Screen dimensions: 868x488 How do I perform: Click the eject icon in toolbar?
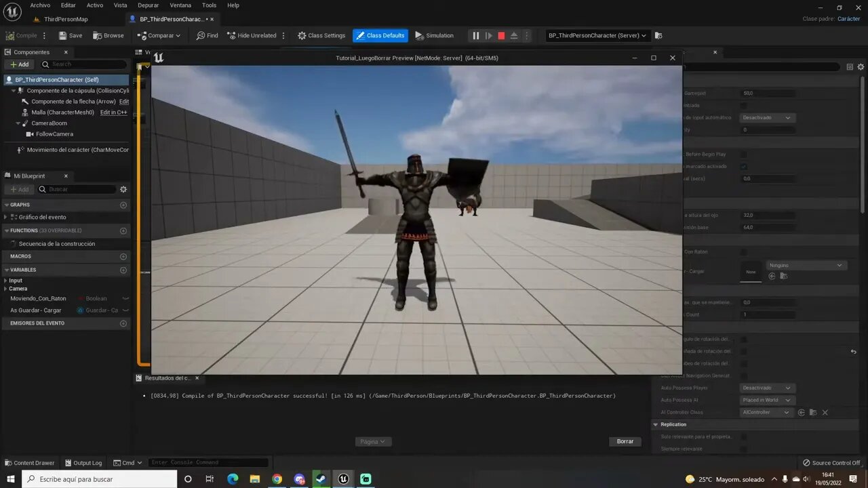point(514,35)
